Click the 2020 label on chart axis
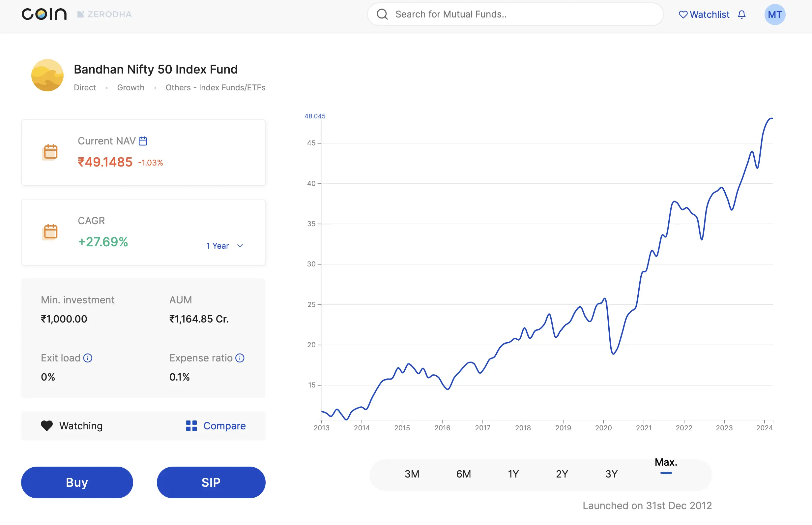 pyautogui.click(x=603, y=427)
